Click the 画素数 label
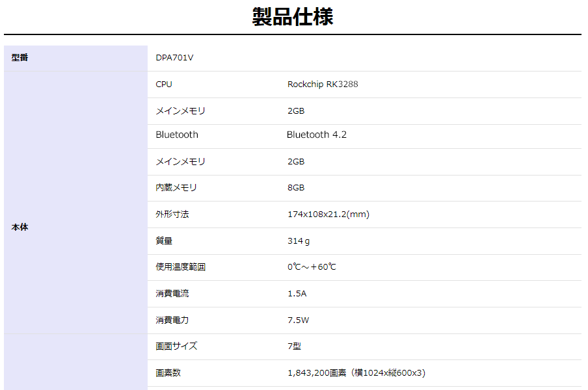588x390 pixels. click(x=168, y=372)
